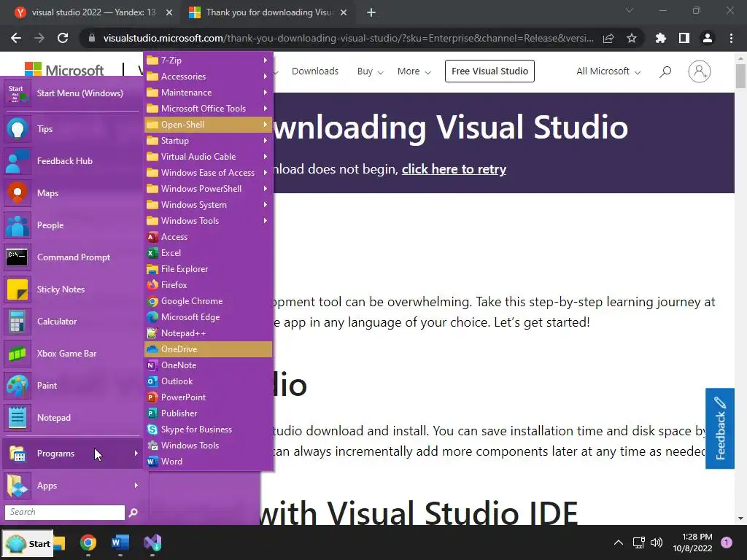Click the start menu Search box
Image resolution: width=747 pixels, height=560 pixels.
pyautogui.click(x=65, y=513)
